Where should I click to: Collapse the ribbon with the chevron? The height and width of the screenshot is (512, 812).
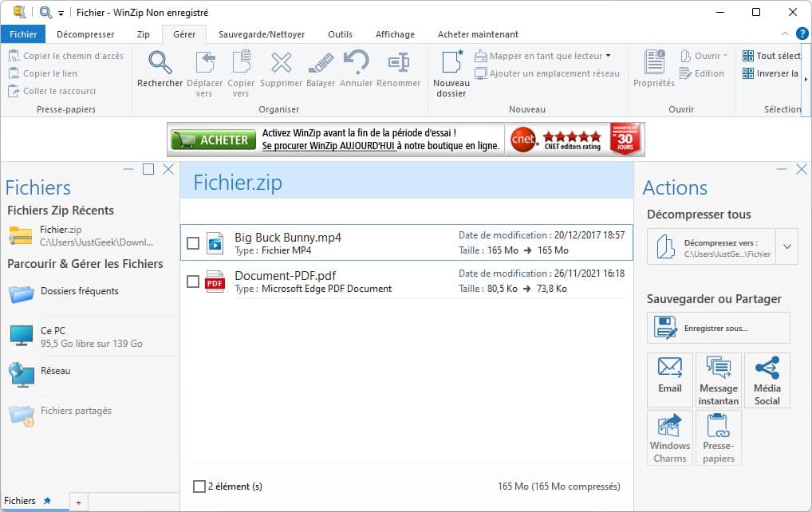pos(785,33)
